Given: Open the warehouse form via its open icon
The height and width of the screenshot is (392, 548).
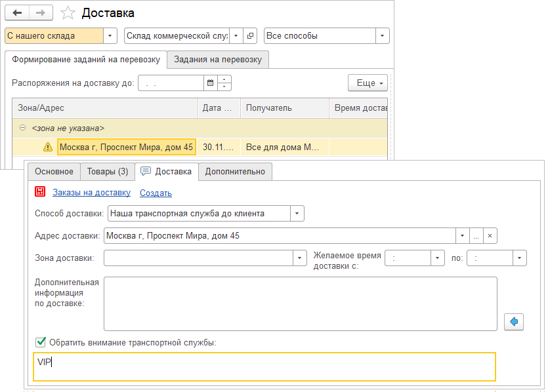Looking at the screenshot, I should [x=250, y=36].
